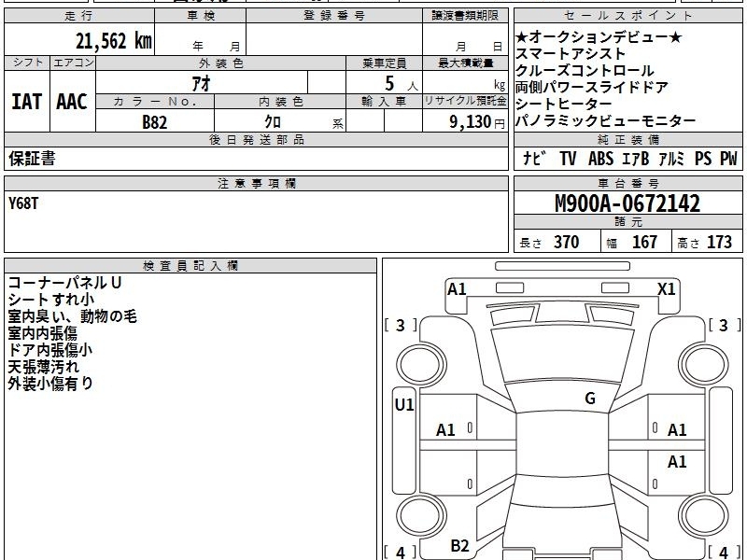Select the クロ interior color value
747x560 pixels.
pos(273,122)
